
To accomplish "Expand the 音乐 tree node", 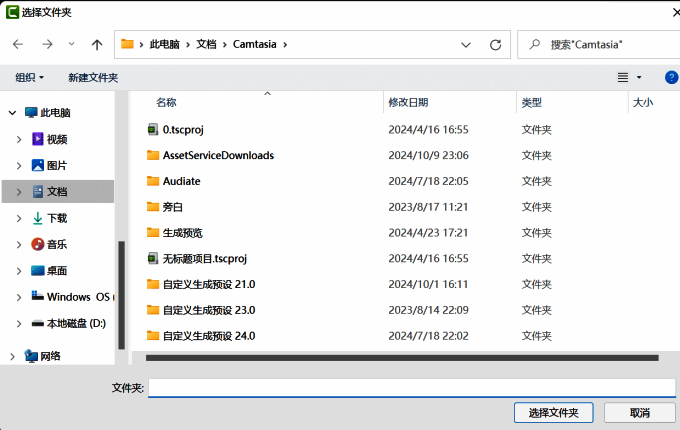I will click(x=19, y=245).
